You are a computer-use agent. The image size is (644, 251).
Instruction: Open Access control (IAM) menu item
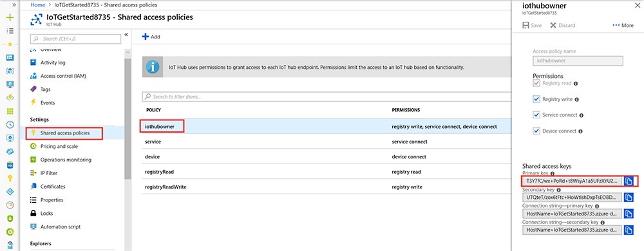[58, 76]
